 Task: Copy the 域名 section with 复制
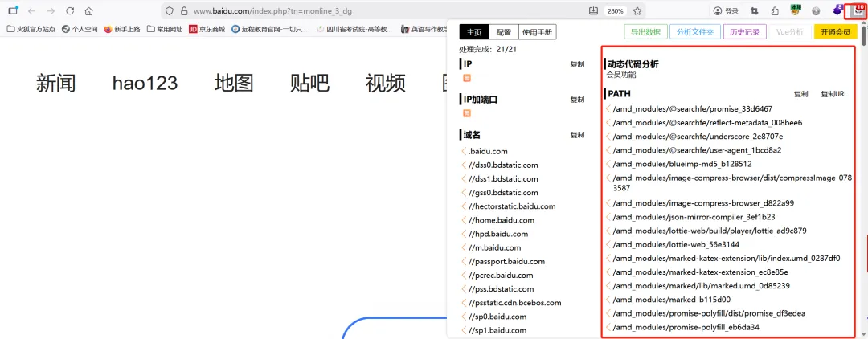[x=577, y=134]
